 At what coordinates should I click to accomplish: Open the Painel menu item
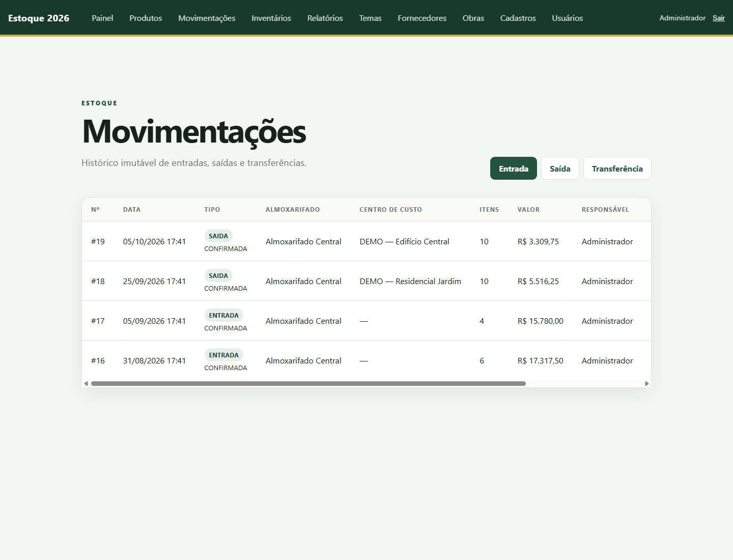[102, 18]
